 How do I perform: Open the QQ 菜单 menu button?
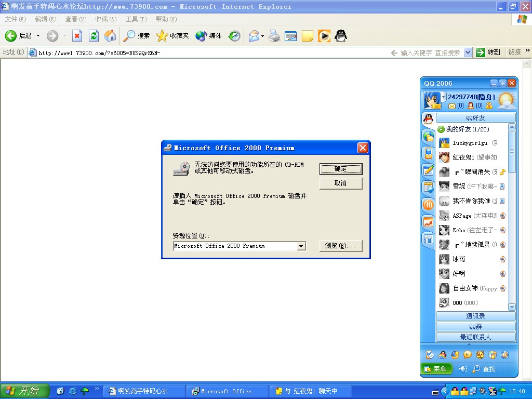tap(436, 369)
